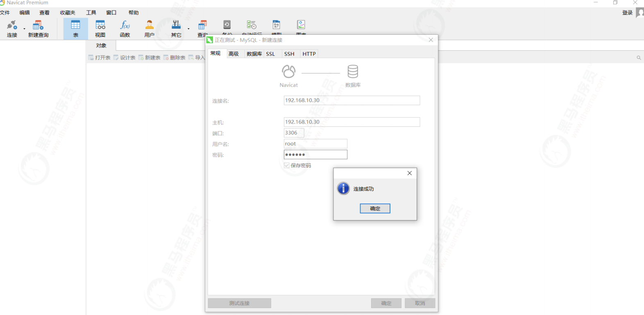This screenshot has height=315, width=644.
Task: Open the 工具 menu
Action: coord(91,13)
